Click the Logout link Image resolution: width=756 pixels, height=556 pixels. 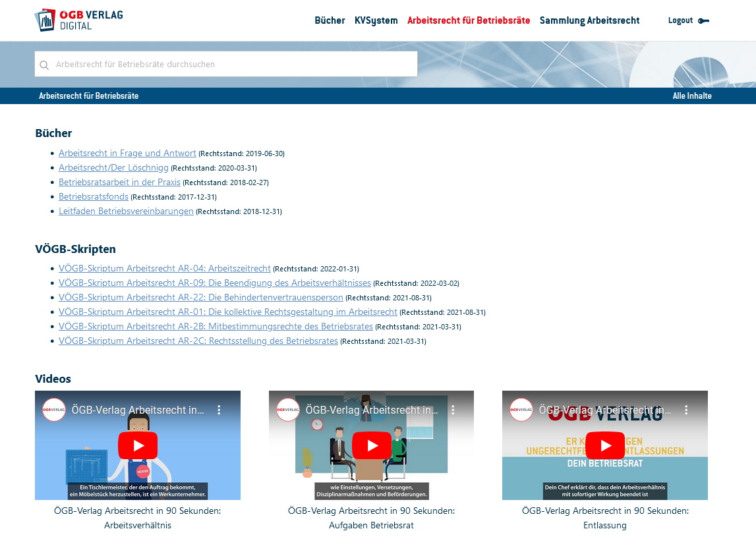pyautogui.click(x=680, y=20)
